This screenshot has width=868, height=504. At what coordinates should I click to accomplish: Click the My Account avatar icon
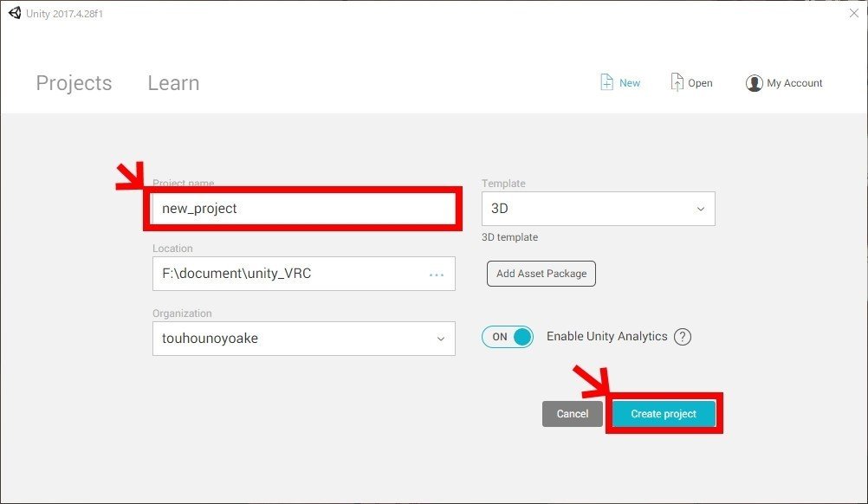click(x=754, y=83)
